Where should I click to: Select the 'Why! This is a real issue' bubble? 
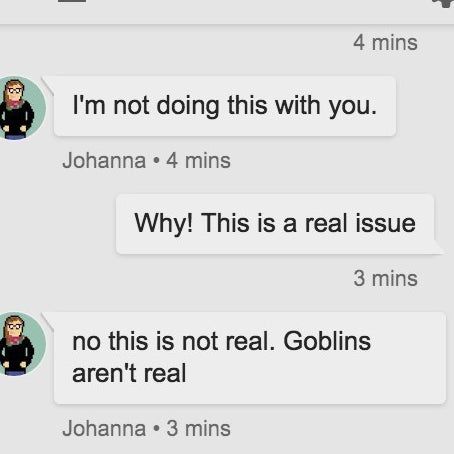point(275,224)
